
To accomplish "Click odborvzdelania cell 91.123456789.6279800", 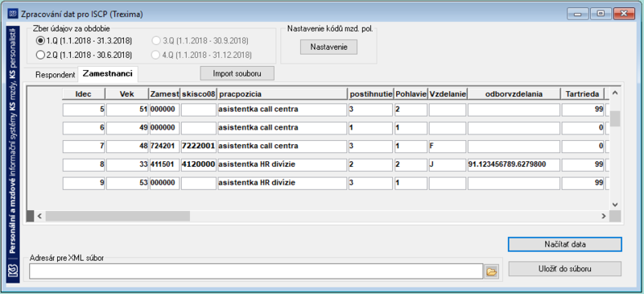I will point(514,164).
